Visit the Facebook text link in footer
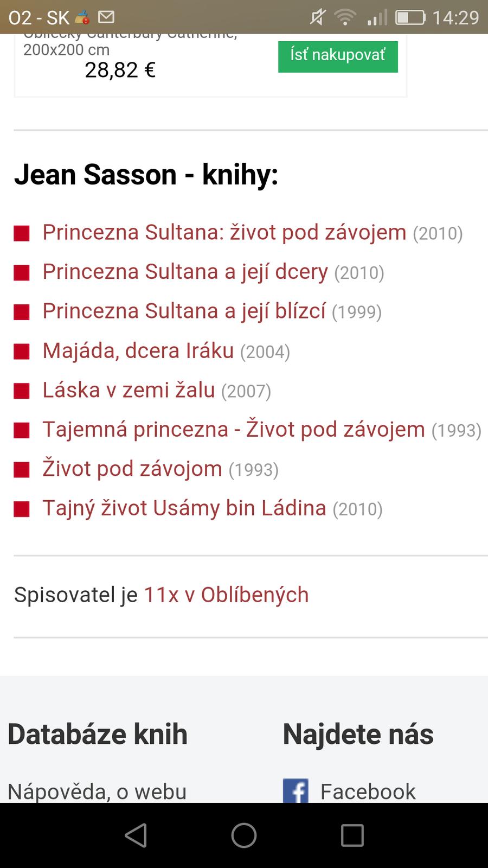This screenshot has height=868, width=488. click(368, 792)
